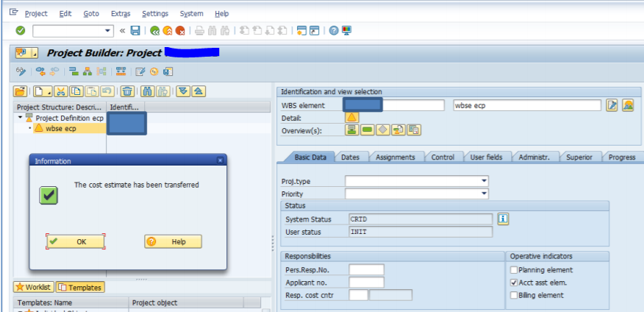Click the Open project folder icon
644x312 pixels.
[20, 91]
